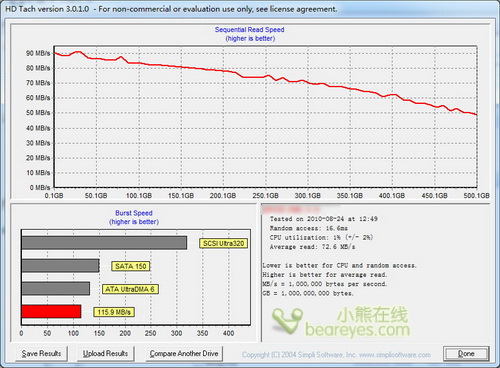Click the Sequential Read Speed title
This screenshot has width=500, height=368.
click(x=250, y=30)
